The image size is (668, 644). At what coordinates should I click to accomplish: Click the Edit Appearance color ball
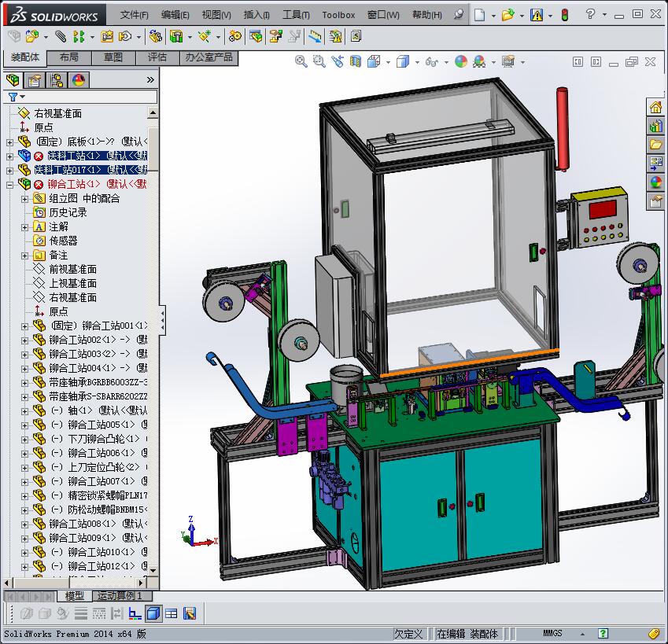pos(461,61)
